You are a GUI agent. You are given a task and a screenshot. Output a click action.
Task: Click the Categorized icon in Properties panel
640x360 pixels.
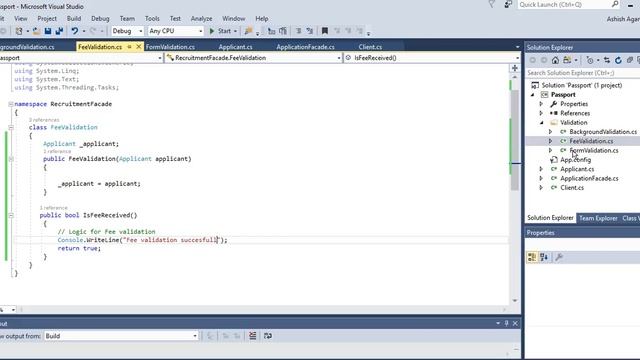tap(532, 257)
